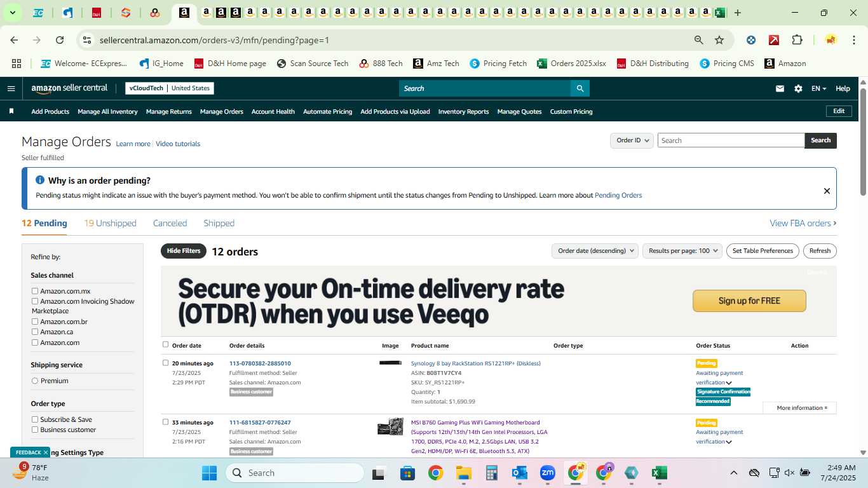Image resolution: width=868 pixels, height=488 pixels.
Task: Bookmark this page with the star icon
Action: pos(719,40)
